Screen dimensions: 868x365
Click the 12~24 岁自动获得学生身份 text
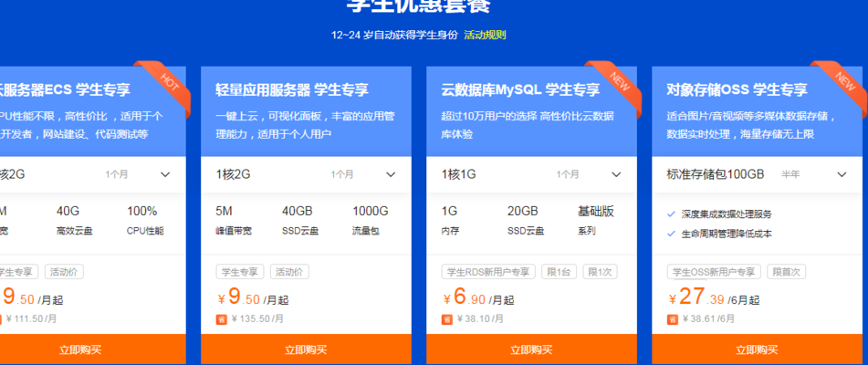[394, 35]
